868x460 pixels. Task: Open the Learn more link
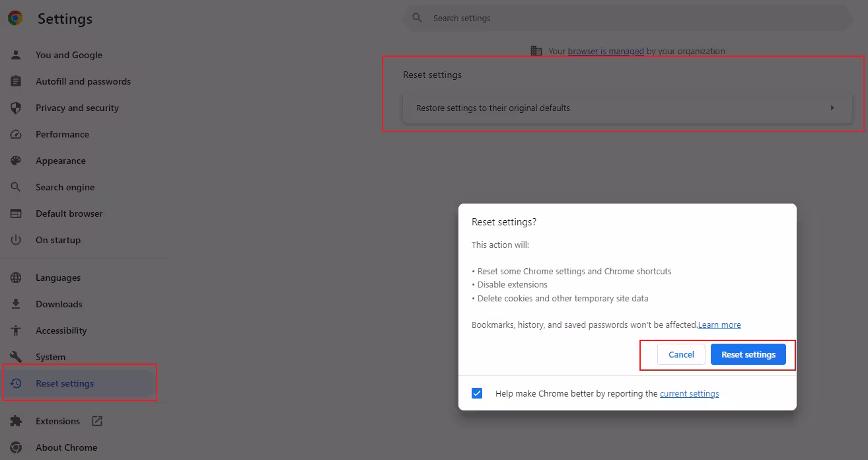pyautogui.click(x=719, y=325)
